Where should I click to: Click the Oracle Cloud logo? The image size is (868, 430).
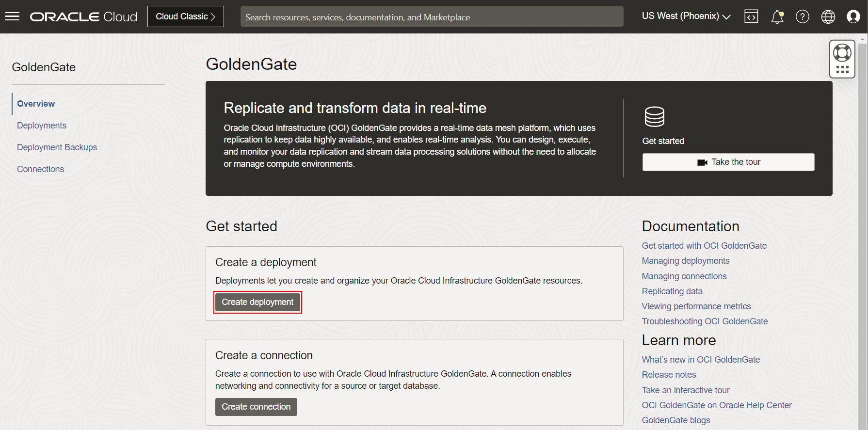pyautogui.click(x=83, y=17)
